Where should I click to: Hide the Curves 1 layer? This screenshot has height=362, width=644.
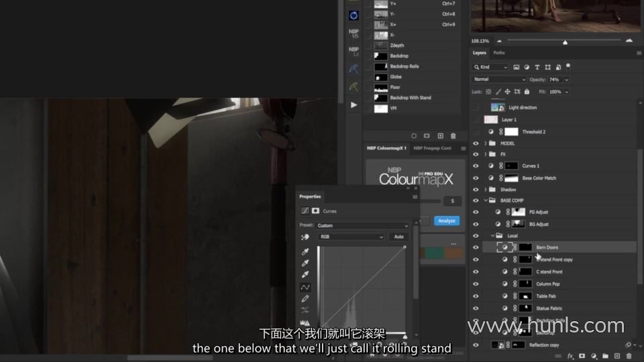(x=476, y=166)
